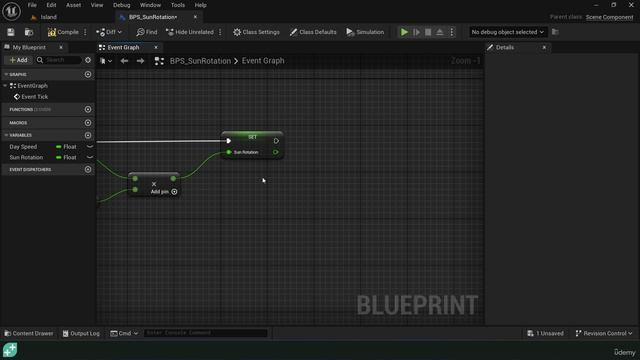Open Class Settings

256,32
